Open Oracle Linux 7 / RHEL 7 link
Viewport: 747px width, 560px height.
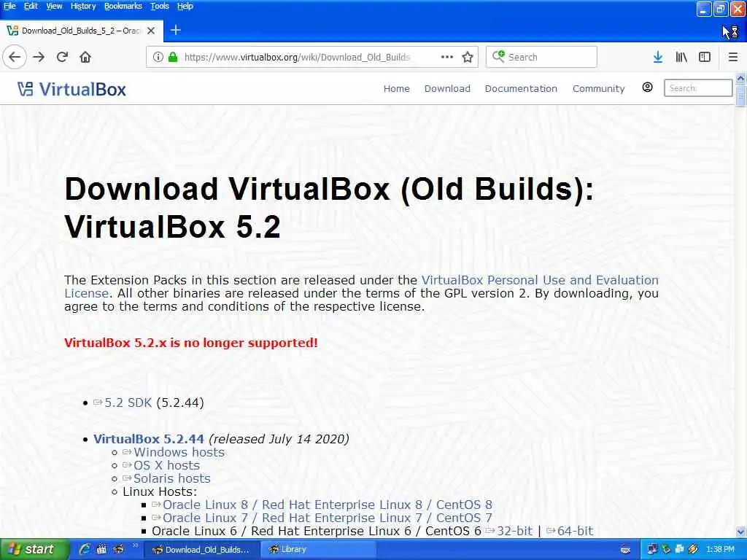327,518
